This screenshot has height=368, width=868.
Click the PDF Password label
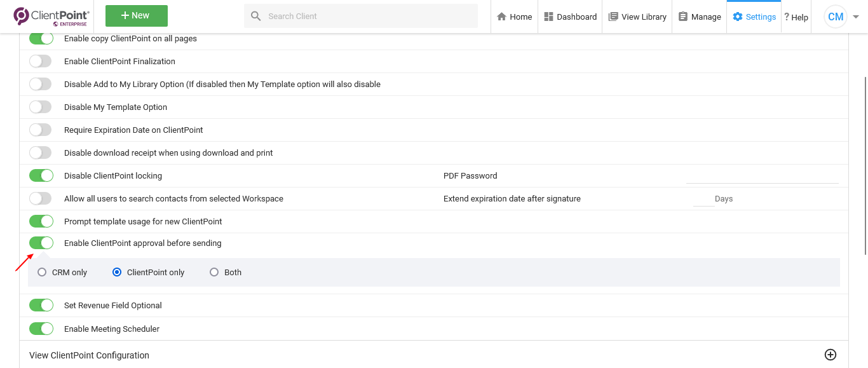pos(470,176)
